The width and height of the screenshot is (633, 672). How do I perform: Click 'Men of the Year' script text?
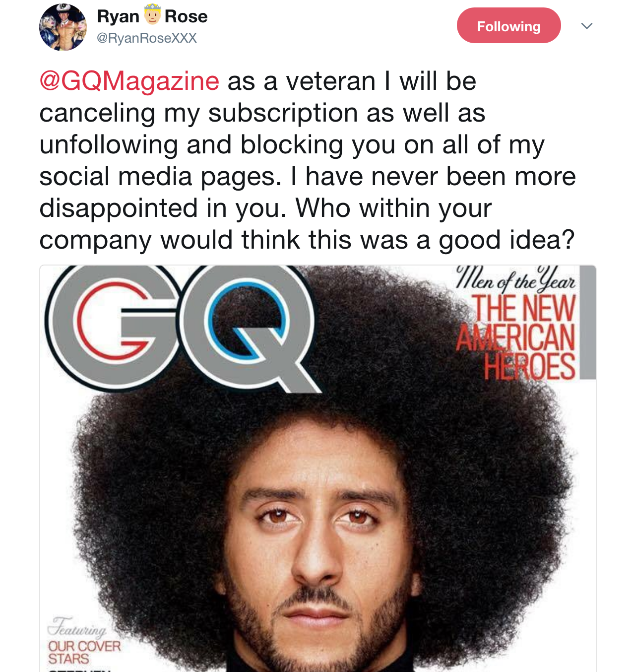tap(516, 279)
